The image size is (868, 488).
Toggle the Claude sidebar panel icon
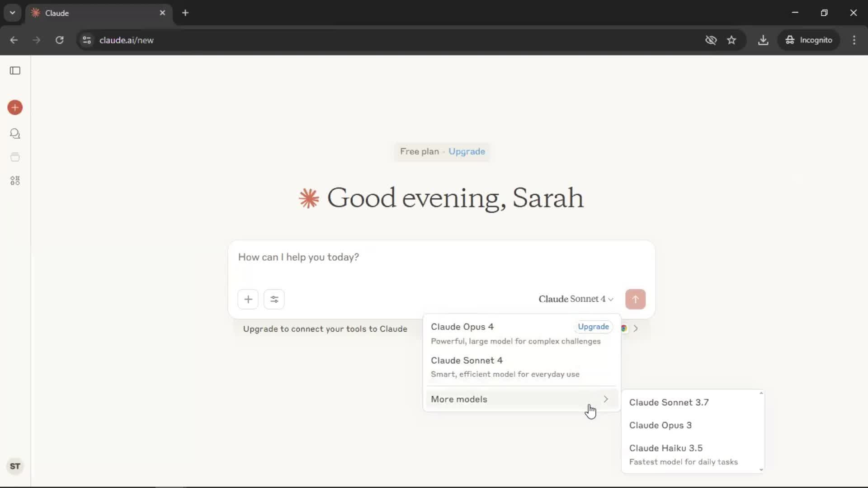coord(15,70)
